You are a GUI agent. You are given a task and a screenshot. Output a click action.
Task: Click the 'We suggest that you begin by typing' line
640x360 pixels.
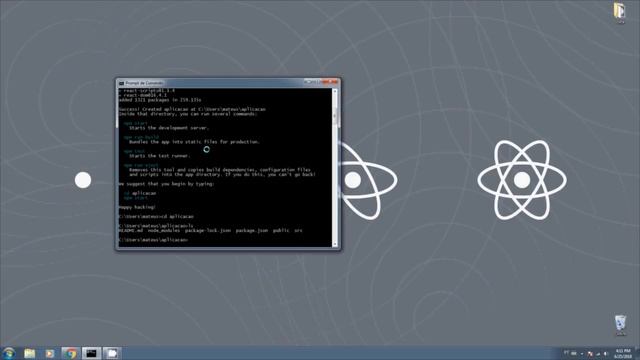(166, 184)
